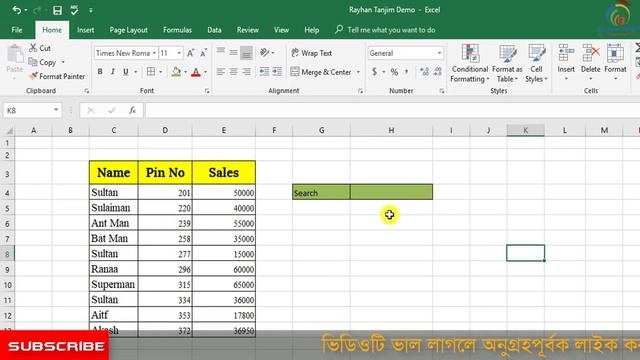Toggle Italic formatting

[113, 72]
